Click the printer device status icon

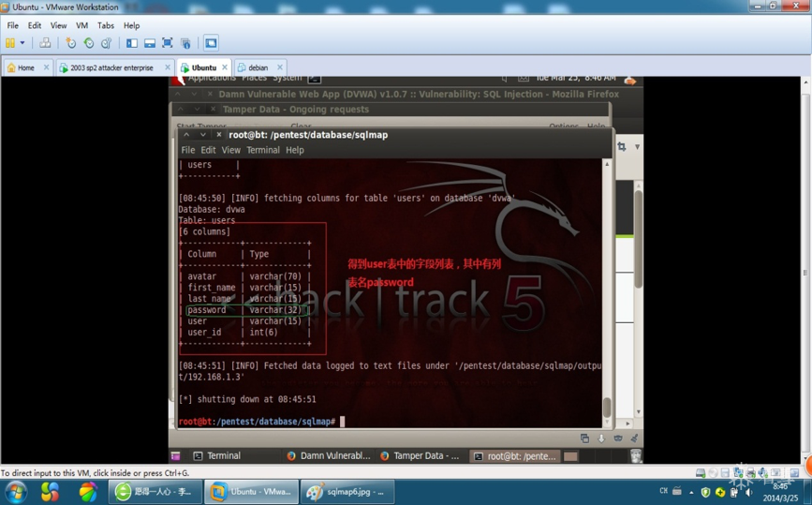[750, 472]
